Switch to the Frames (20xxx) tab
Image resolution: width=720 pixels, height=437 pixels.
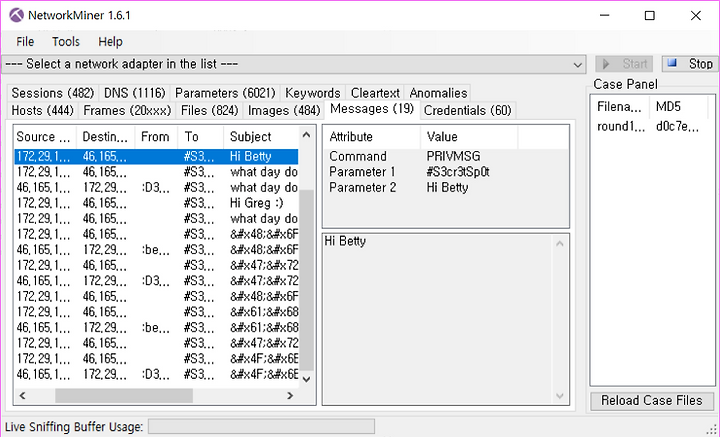(127, 111)
